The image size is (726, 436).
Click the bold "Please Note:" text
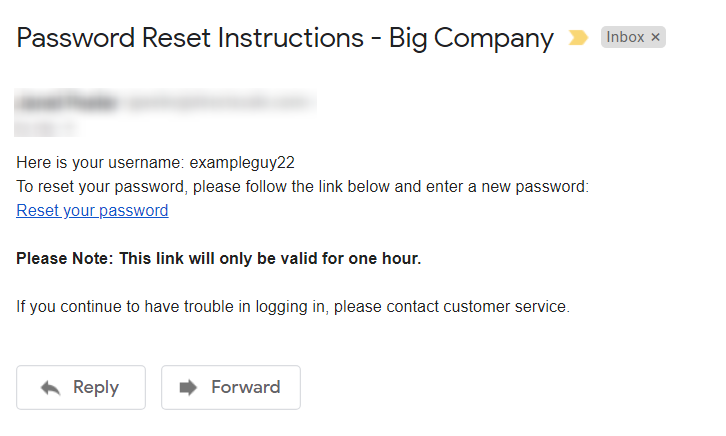(x=63, y=259)
